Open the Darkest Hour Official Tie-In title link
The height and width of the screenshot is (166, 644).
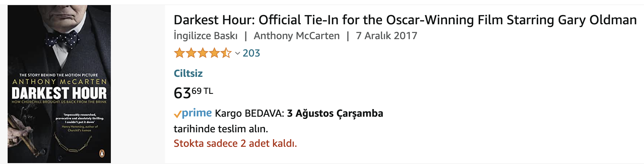(x=405, y=20)
